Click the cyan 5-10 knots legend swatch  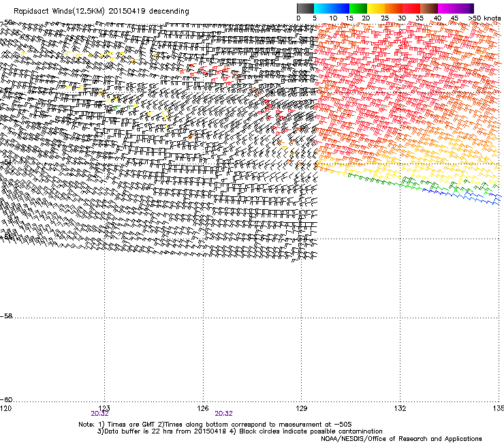tap(323, 8)
